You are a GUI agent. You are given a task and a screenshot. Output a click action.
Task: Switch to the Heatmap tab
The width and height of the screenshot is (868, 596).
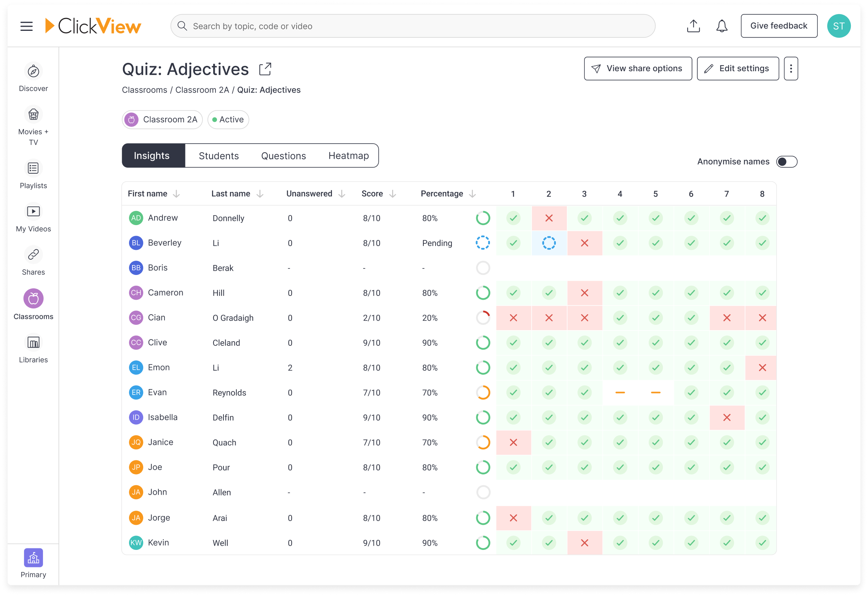(348, 155)
